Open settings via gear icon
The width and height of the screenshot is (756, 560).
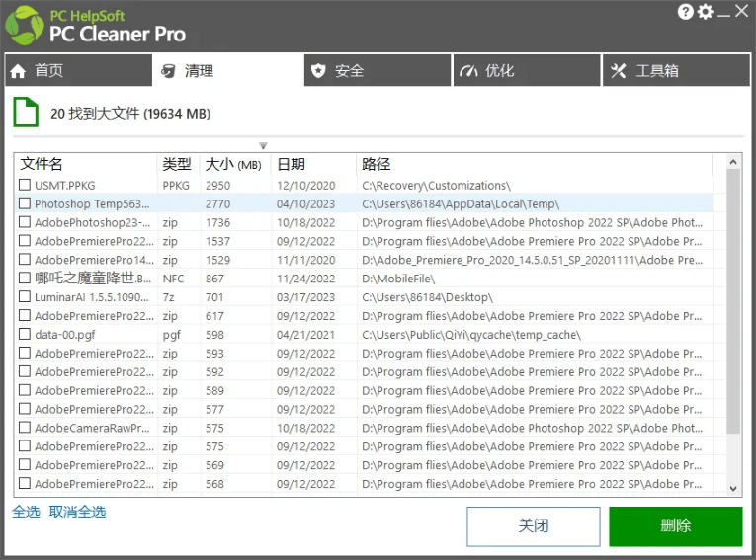pyautogui.click(x=705, y=12)
